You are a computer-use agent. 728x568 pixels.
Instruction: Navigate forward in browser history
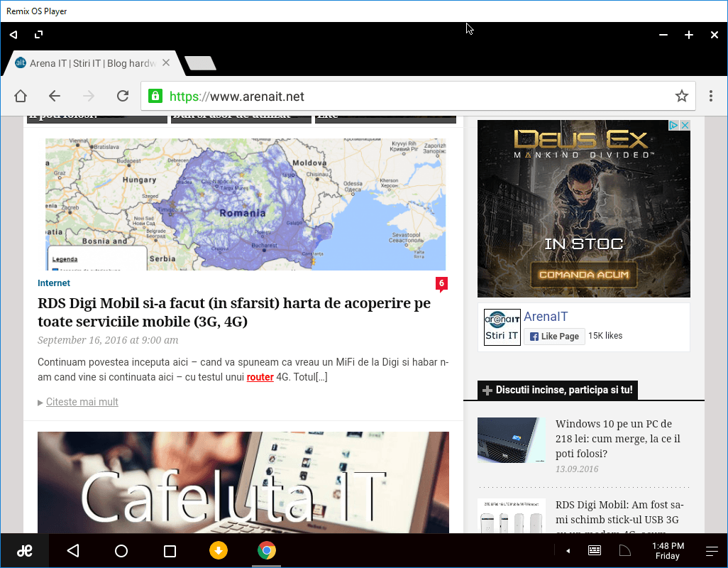click(x=88, y=96)
